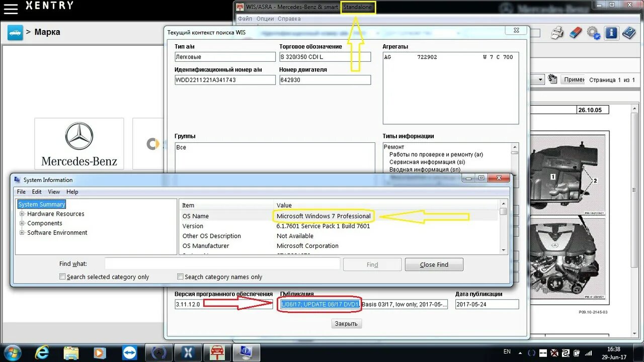Click the Закрыть button in WIS context dialog
644x362 pixels.
pos(346,323)
